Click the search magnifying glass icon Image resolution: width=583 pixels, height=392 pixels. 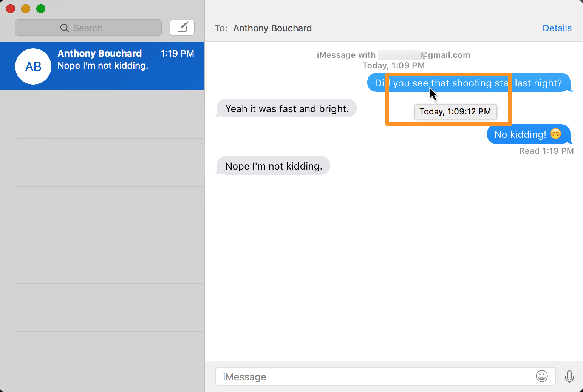click(65, 28)
